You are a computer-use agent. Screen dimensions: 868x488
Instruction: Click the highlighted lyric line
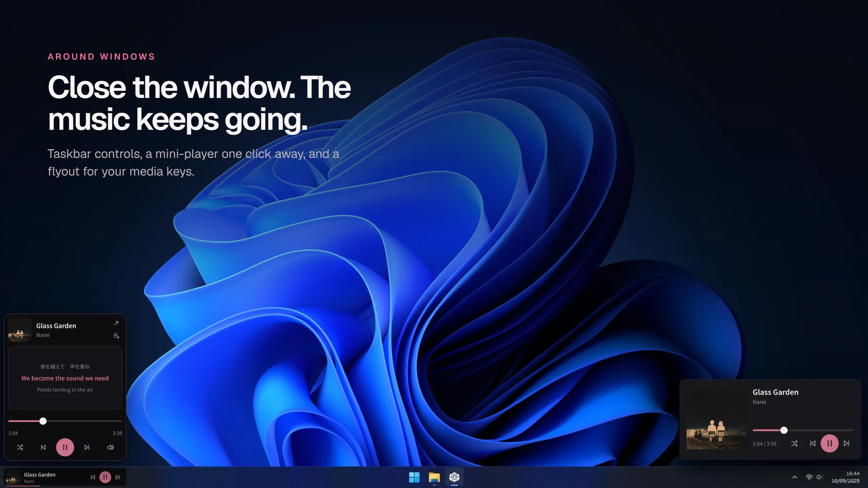(65, 378)
